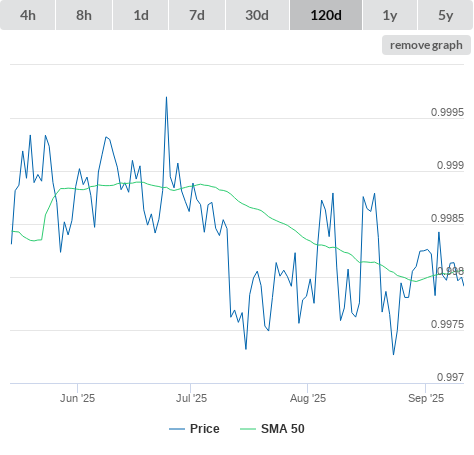This screenshot has height=455, width=474.
Task: Switch chart to 30d range
Action: tap(257, 15)
